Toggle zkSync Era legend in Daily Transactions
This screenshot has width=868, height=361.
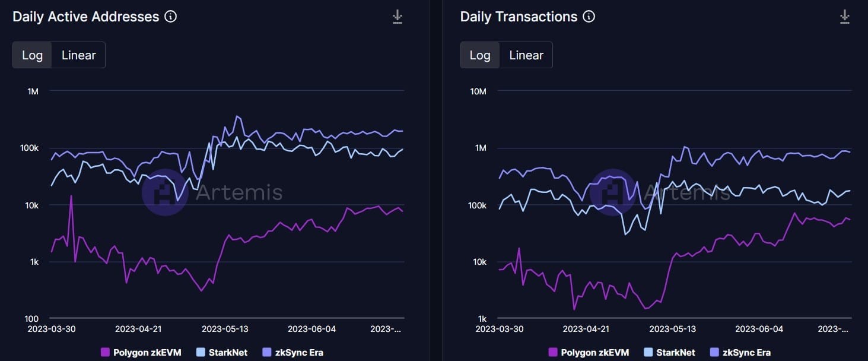[x=740, y=352]
